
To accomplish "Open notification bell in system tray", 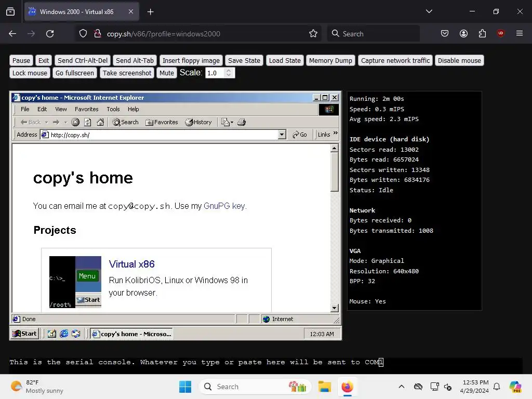I will (x=497, y=387).
